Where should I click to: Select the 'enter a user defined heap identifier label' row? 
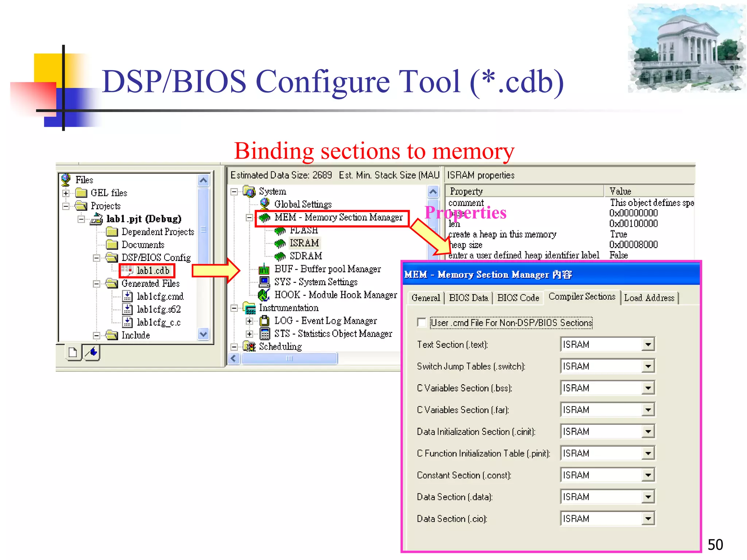(570, 255)
